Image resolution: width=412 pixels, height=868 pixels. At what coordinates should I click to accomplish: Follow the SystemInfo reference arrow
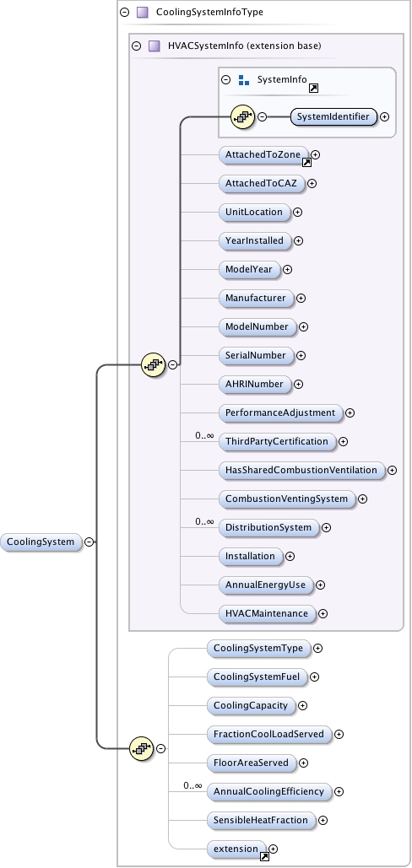pyautogui.click(x=313, y=88)
